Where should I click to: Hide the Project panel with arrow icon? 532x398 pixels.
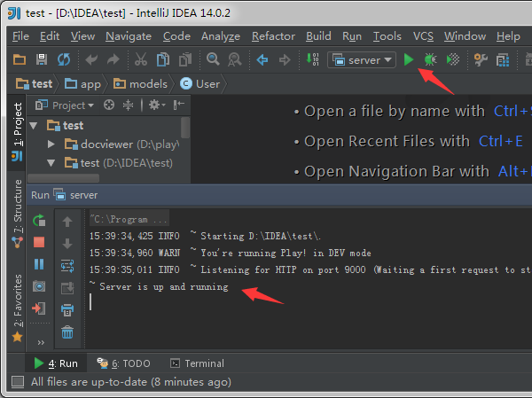178,105
